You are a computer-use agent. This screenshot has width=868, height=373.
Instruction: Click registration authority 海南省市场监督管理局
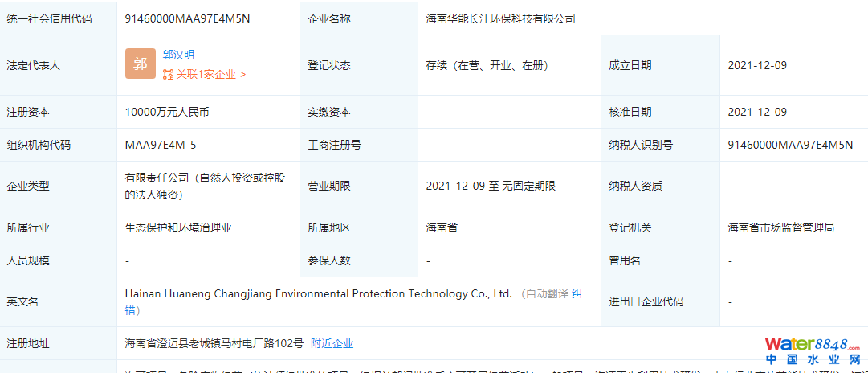[x=780, y=227]
